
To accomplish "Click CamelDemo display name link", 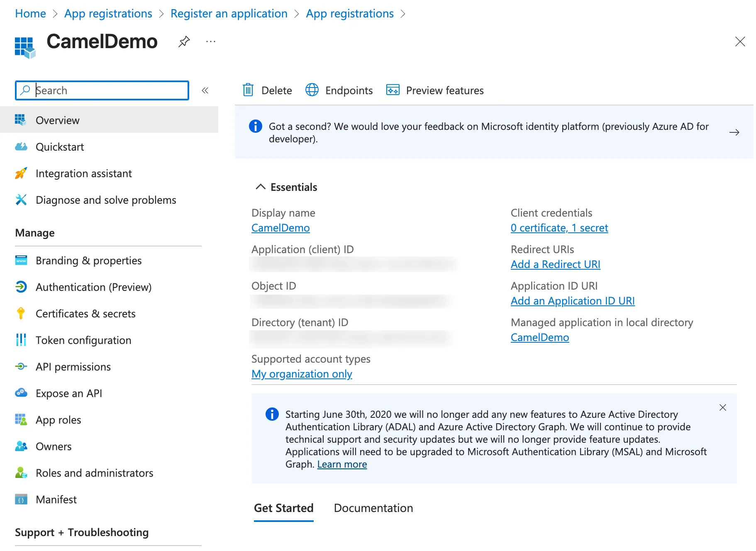I will [280, 228].
